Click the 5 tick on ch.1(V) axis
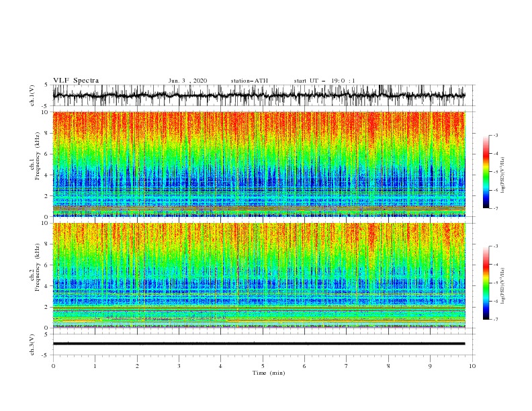This screenshot has width=532, height=411. tap(46, 85)
